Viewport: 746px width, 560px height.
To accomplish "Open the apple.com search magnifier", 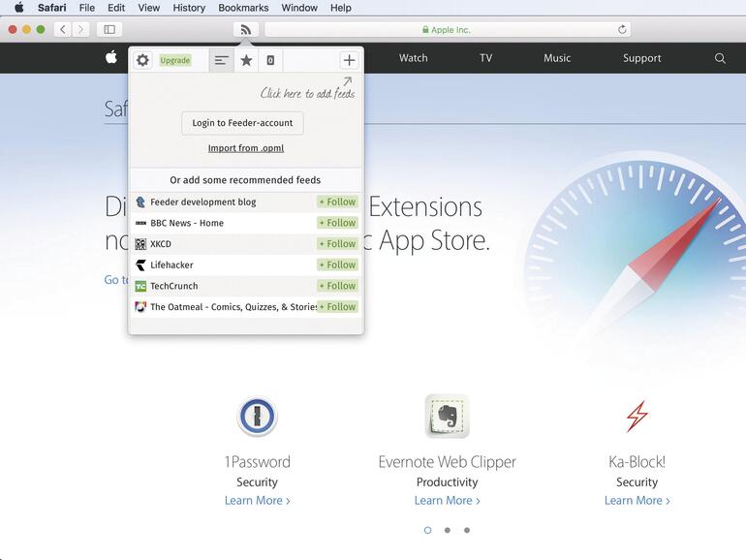I will pyautogui.click(x=720, y=58).
